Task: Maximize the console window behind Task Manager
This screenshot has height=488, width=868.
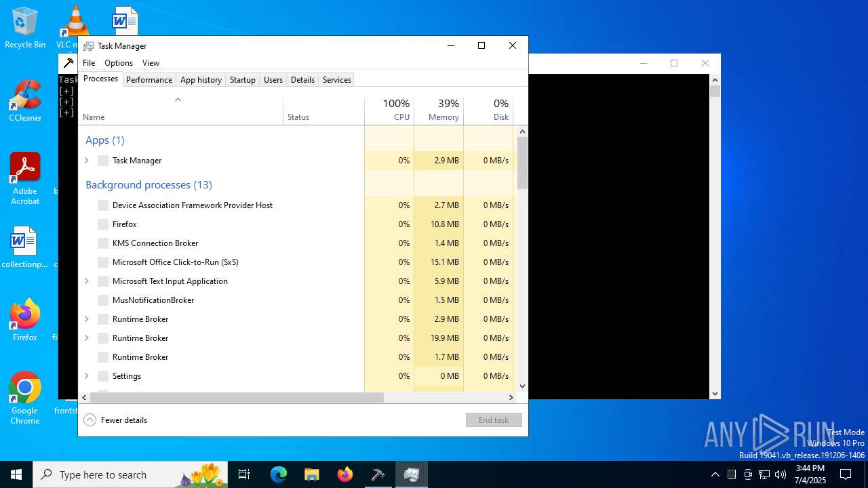Action: pos(674,63)
